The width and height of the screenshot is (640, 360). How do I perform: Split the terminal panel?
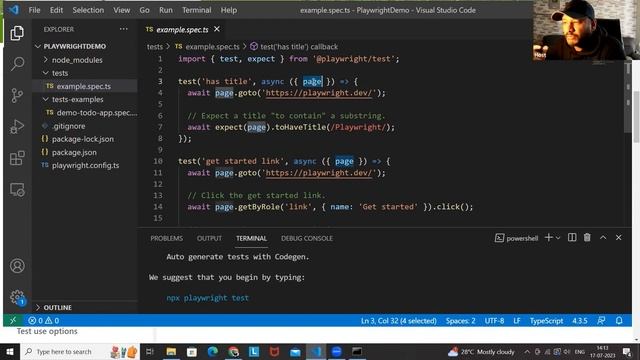[572, 238]
